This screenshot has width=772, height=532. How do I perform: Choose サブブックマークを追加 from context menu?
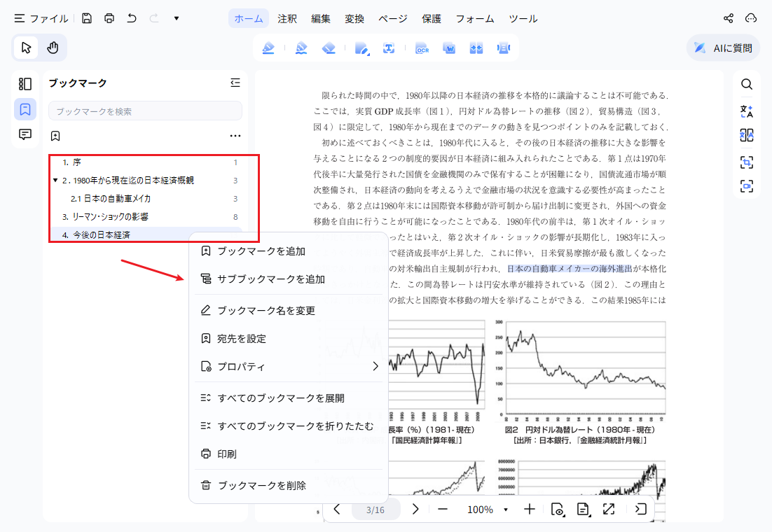pyautogui.click(x=288, y=279)
